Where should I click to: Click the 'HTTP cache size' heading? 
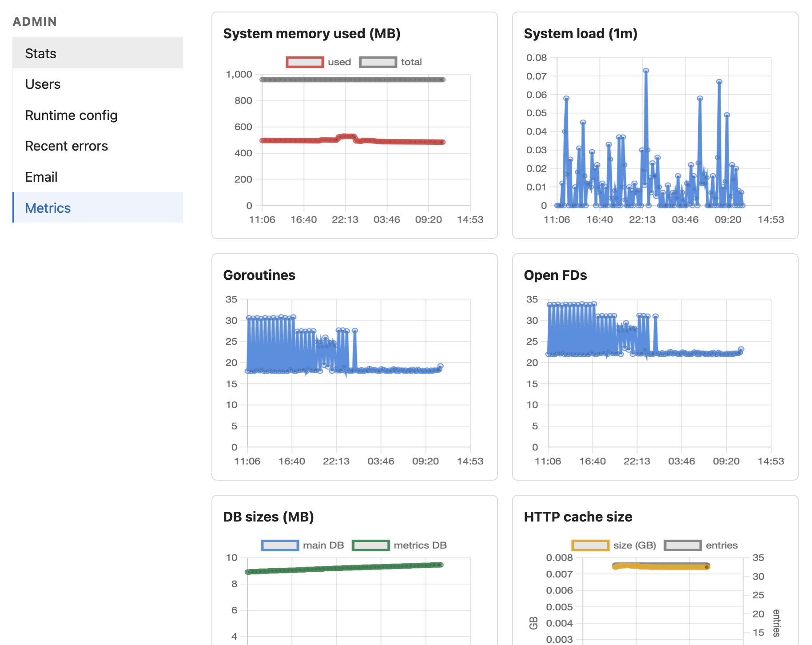[578, 517]
